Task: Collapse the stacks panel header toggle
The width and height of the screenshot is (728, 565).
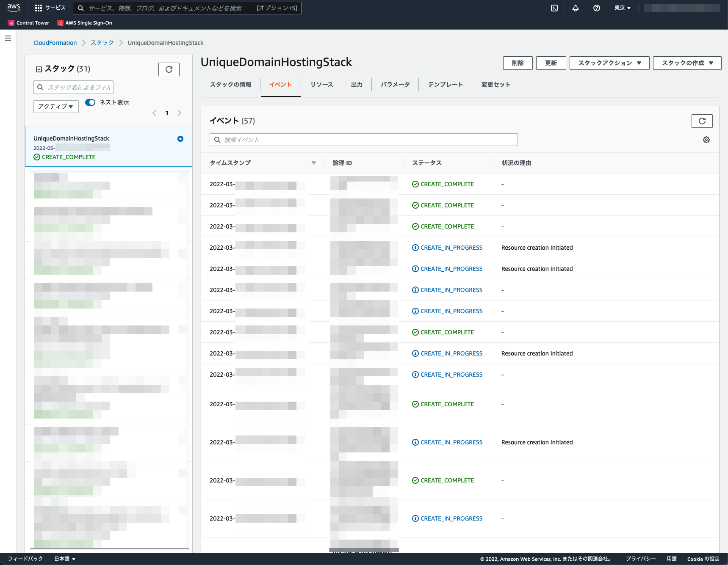Action: pos(39,69)
